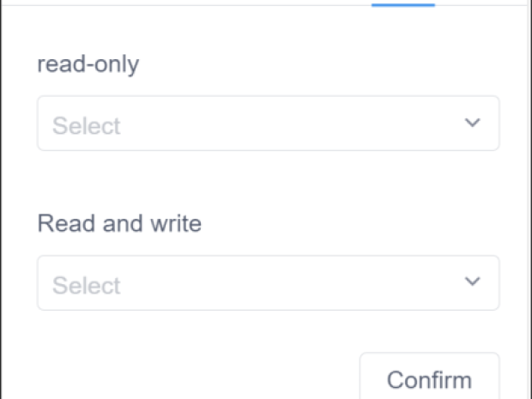The image size is (532, 399).
Task: Focus the read-only combo box
Action: pyautogui.click(x=268, y=124)
